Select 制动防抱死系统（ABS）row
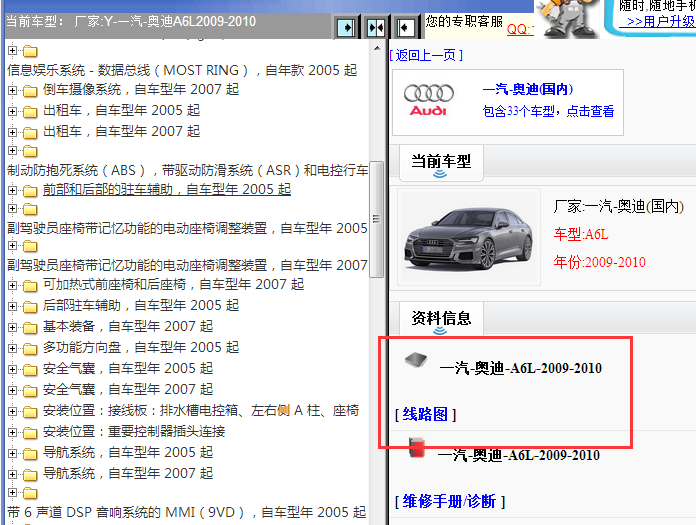This screenshot has width=696, height=525. (187, 170)
